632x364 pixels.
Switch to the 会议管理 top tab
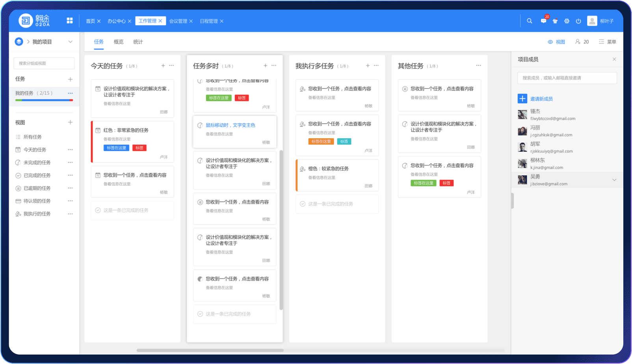(x=178, y=21)
